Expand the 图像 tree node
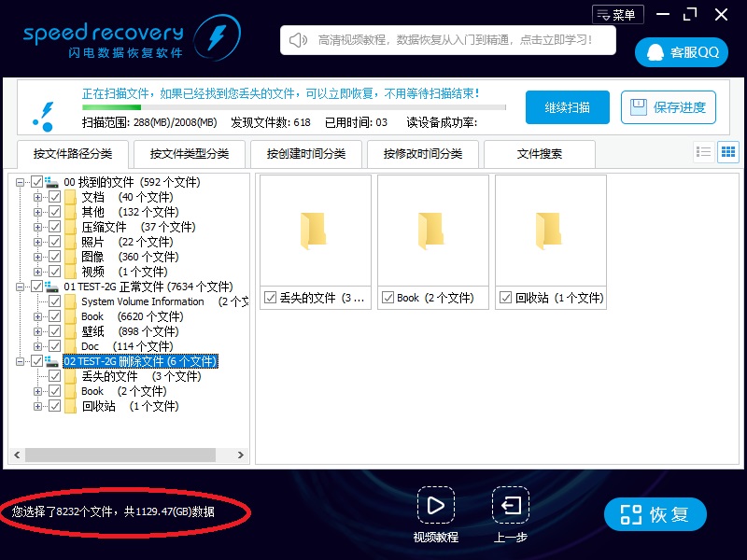This screenshot has width=747, height=560. click(x=38, y=257)
